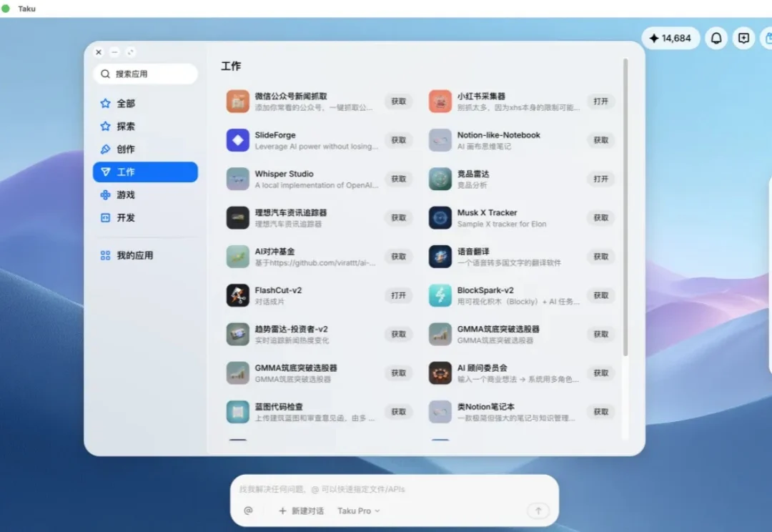The width and height of the screenshot is (772, 532).
Task: Click the send arrow in the chat bar
Action: tap(538, 511)
